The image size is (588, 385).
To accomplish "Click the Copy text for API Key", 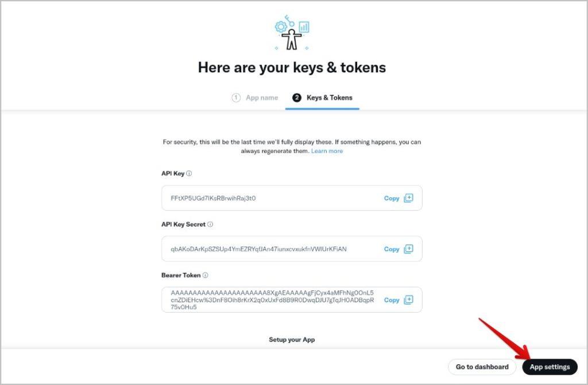I will pos(392,198).
